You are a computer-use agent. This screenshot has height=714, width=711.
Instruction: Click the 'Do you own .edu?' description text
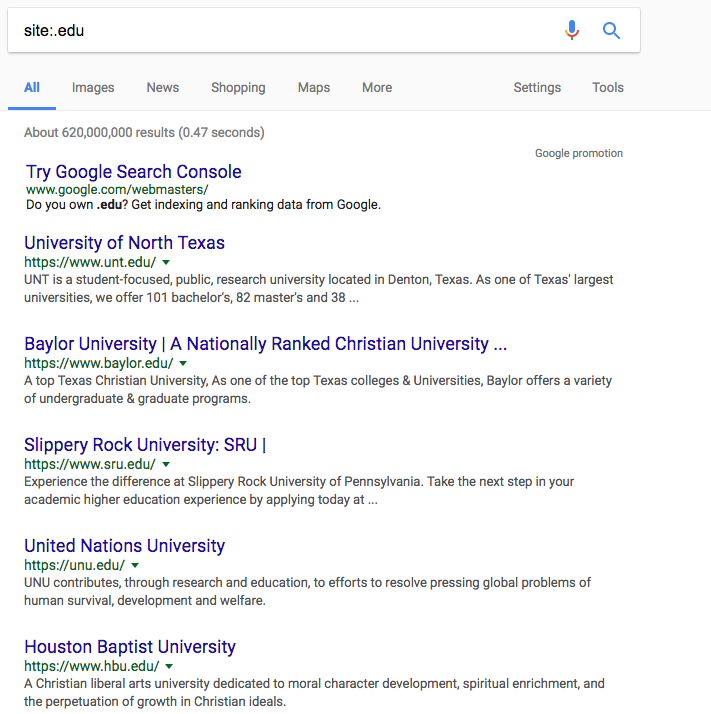(x=203, y=205)
